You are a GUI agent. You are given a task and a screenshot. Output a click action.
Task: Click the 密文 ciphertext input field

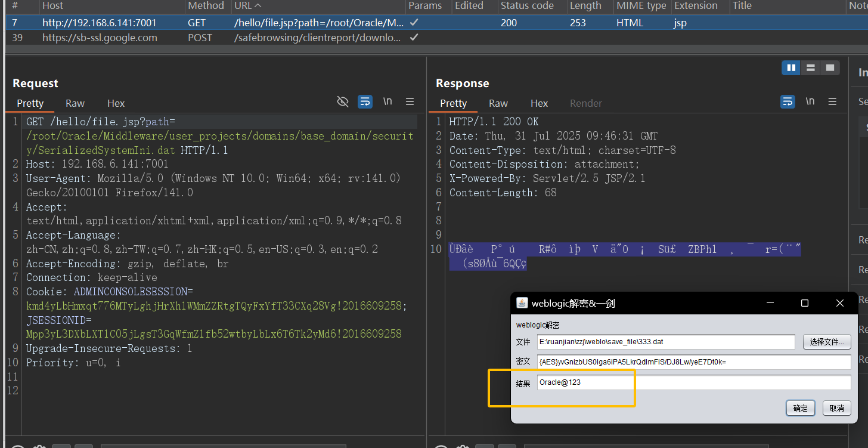pyautogui.click(x=694, y=362)
